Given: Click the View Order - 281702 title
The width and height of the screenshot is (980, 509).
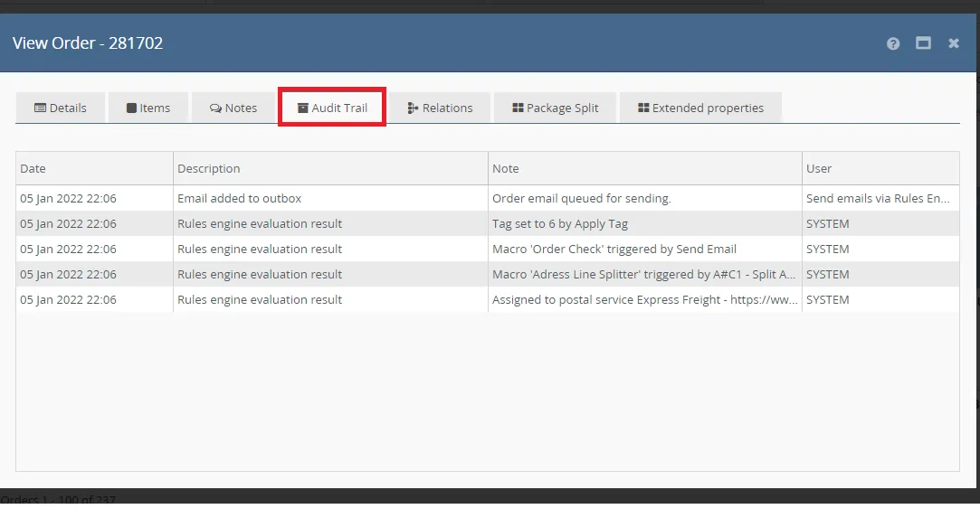Looking at the screenshot, I should coord(88,43).
